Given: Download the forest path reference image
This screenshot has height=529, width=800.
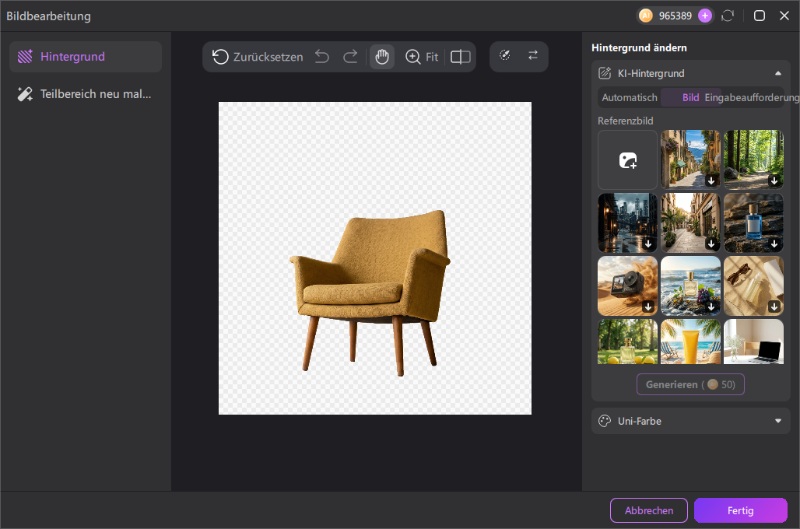Looking at the screenshot, I should point(774,181).
